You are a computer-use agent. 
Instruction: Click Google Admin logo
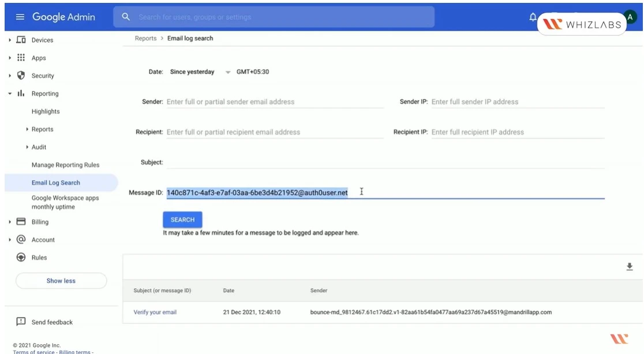tap(63, 17)
